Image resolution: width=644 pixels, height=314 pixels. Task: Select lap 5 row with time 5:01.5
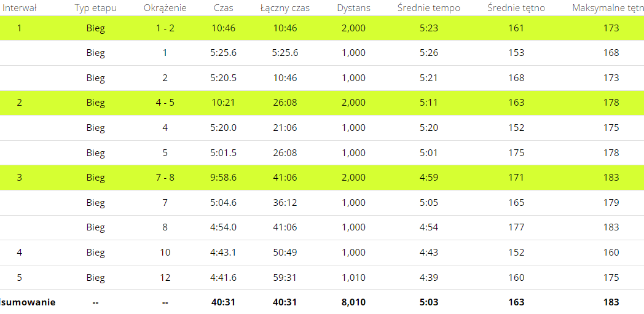click(322, 152)
